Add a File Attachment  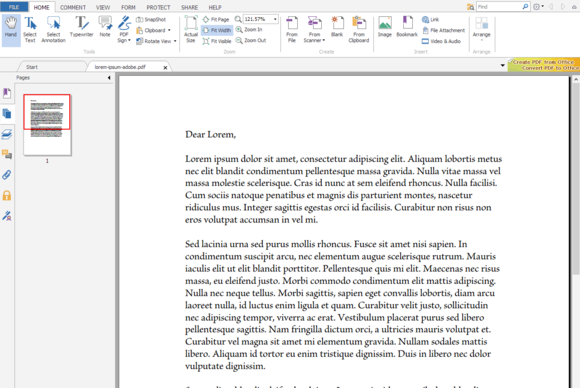pos(443,30)
